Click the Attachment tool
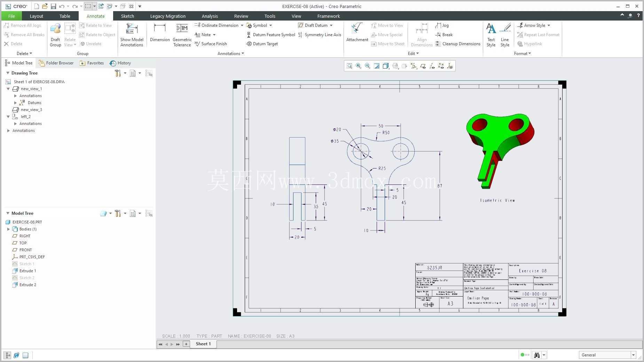Image resolution: width=644 pixels, height=362 pixels. 357,33
